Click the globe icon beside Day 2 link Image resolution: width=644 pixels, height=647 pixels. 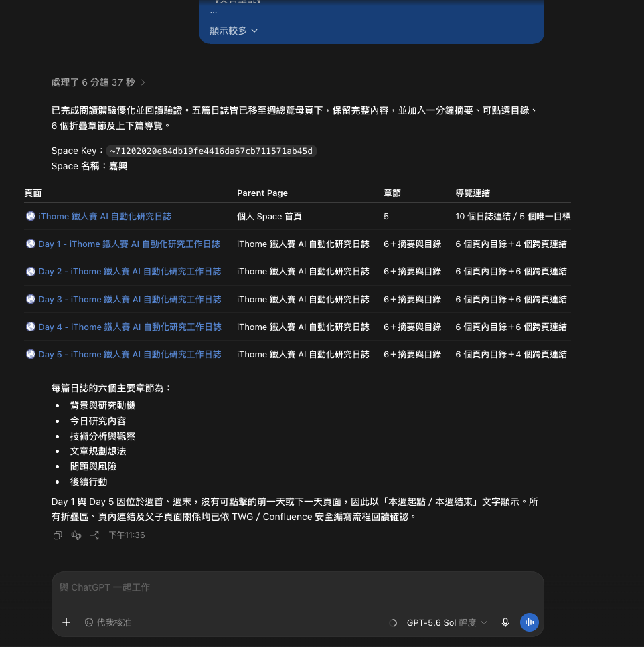(x=31, y=272)
